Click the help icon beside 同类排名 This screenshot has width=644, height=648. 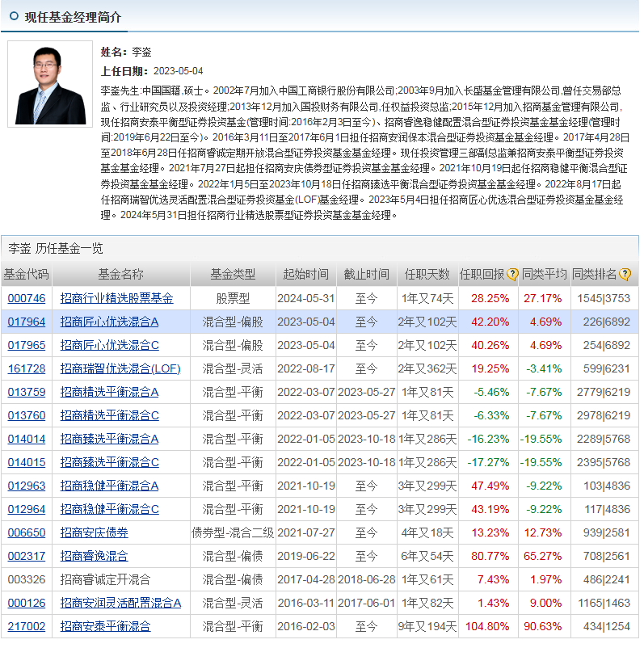[625, 274]
